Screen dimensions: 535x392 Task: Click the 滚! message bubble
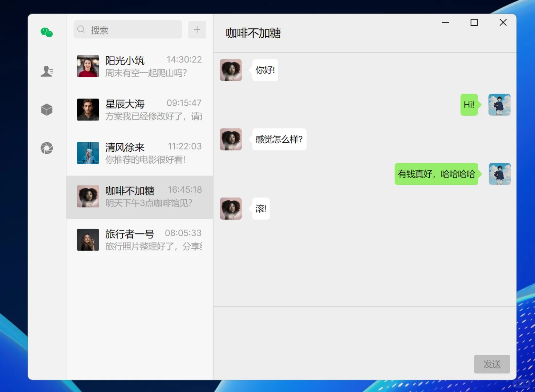261,209
